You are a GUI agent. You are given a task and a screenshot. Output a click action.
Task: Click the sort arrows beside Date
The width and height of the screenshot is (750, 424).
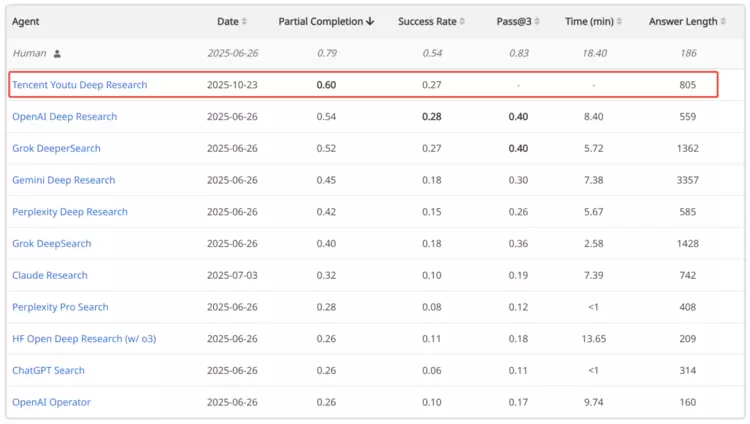(x=245, y=22)
